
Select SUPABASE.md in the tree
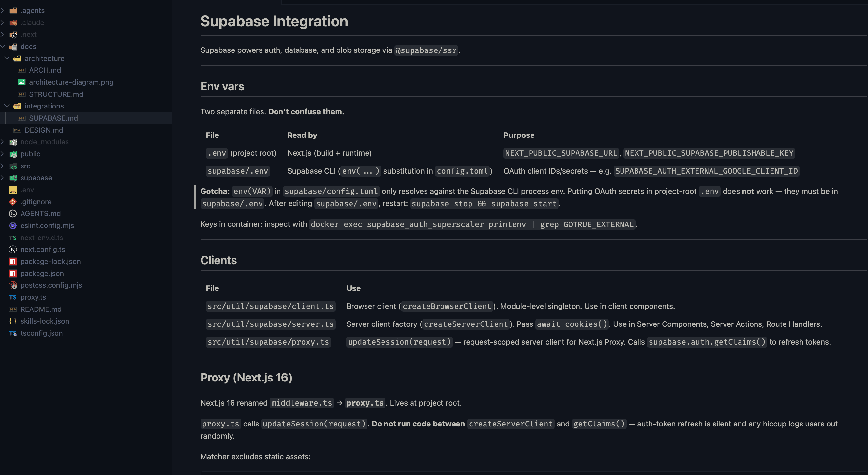pos(53,118)
